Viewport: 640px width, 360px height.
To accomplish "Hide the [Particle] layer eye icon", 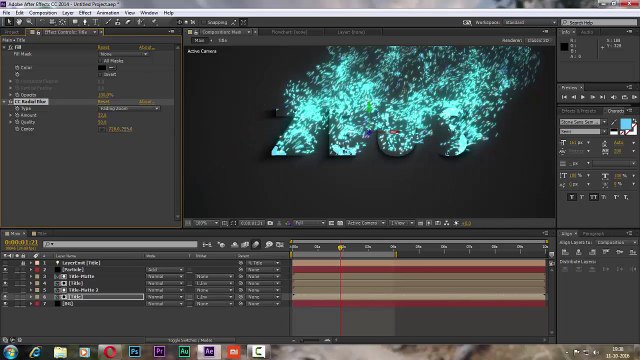I will tap(5, 270).
